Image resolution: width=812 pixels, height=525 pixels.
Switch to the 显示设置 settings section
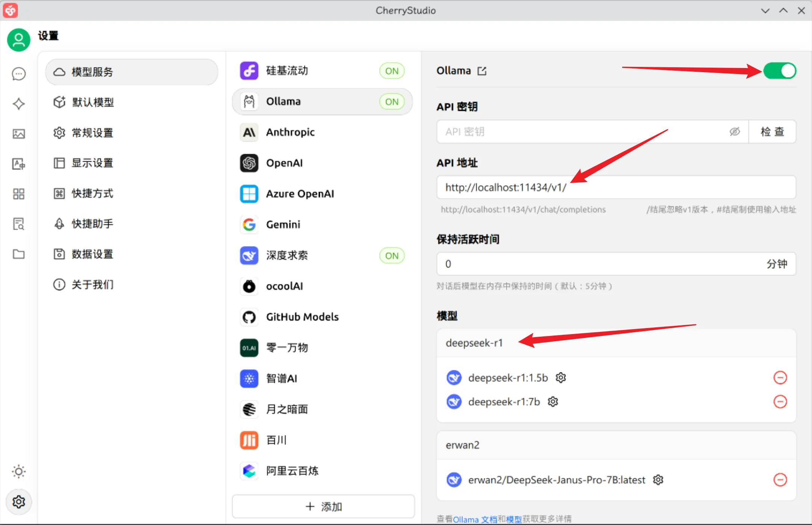point(92,163)
